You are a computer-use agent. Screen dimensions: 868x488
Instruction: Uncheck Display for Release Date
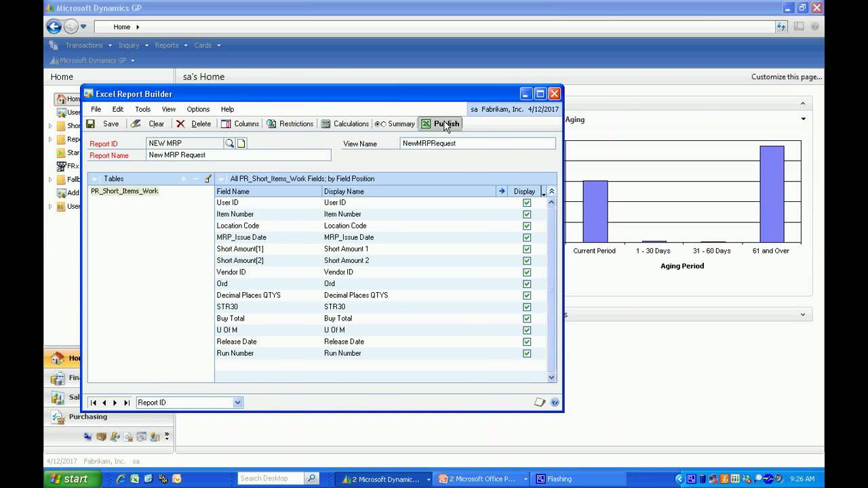coord(527,342)
